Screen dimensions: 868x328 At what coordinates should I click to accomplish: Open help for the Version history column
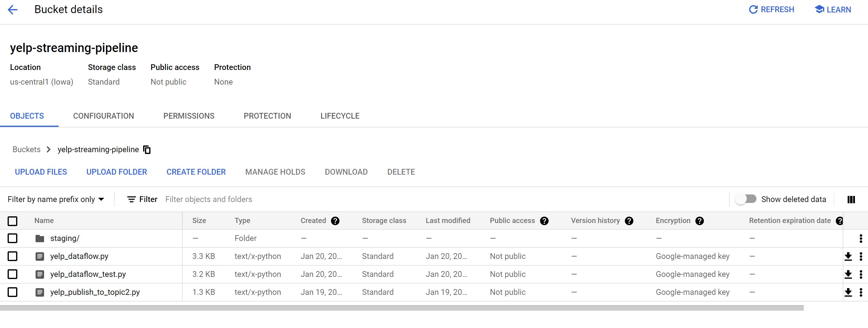click(x=629, y=221)
